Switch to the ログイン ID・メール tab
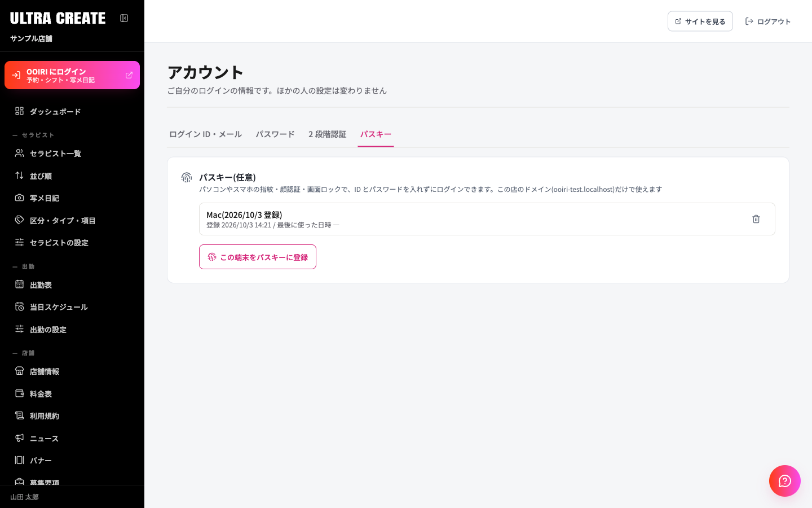Image resolution: width=812 pixels, height=508 pixels. click(x=205, y=134)
